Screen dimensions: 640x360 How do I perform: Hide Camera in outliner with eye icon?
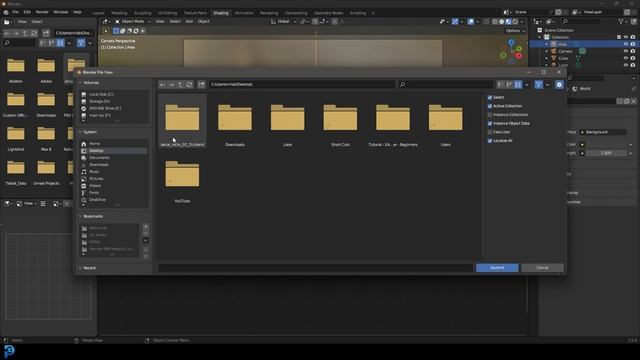click(626, 51)
